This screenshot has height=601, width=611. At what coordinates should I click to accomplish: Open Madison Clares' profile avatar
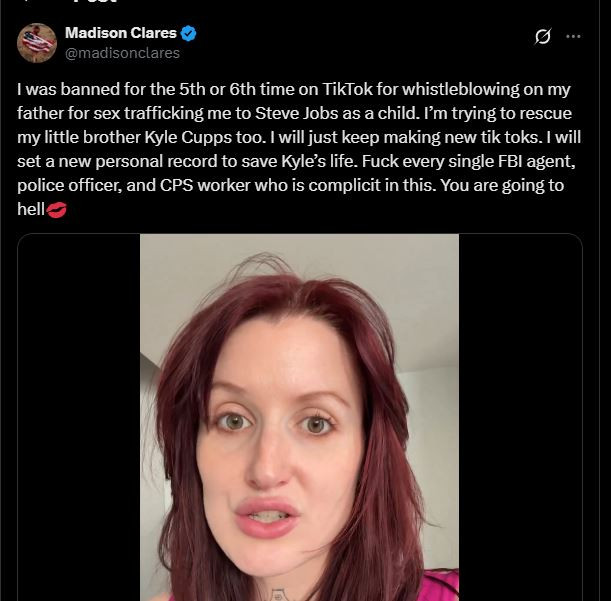(37, 42)
